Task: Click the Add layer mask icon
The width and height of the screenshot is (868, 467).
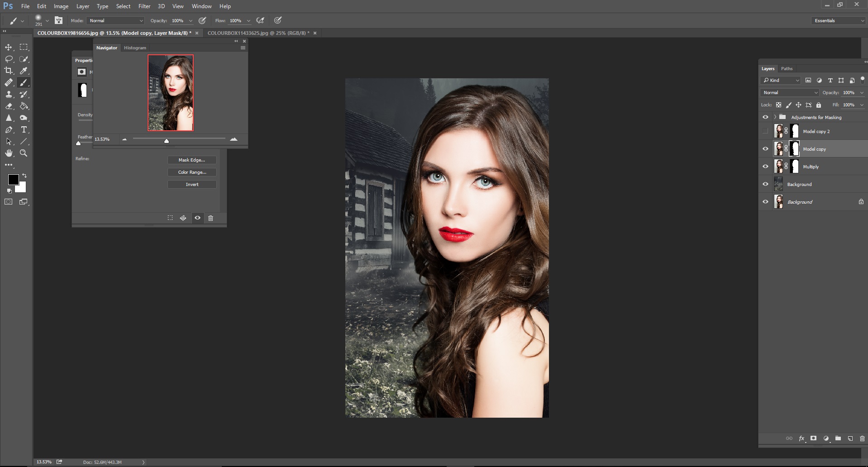Action: [x=813, y=438]
